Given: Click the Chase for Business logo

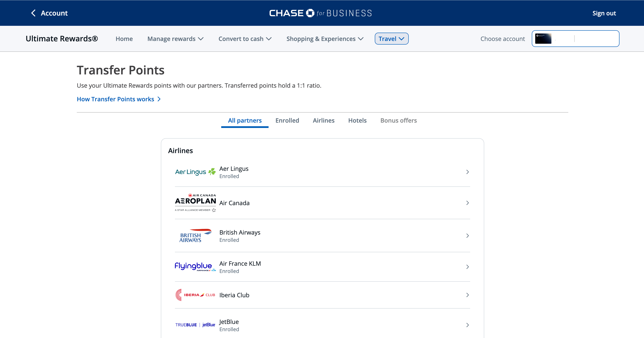Looking at the screenshot, I should pyautogui.click(x=320, y=13).
